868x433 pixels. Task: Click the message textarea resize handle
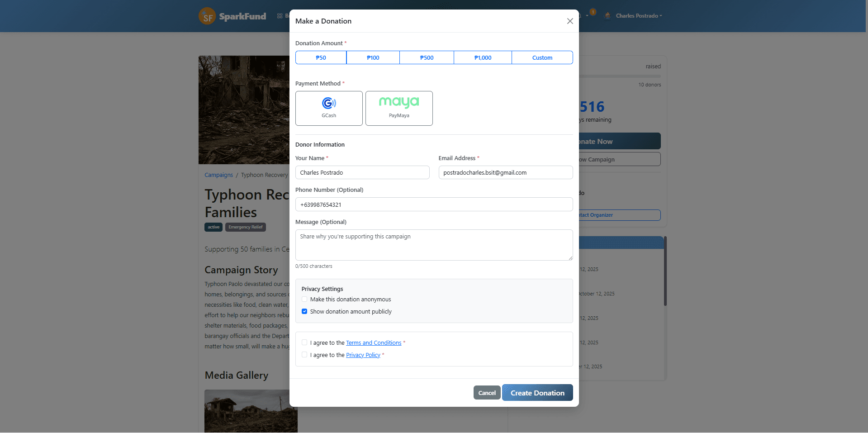[570, 257]
